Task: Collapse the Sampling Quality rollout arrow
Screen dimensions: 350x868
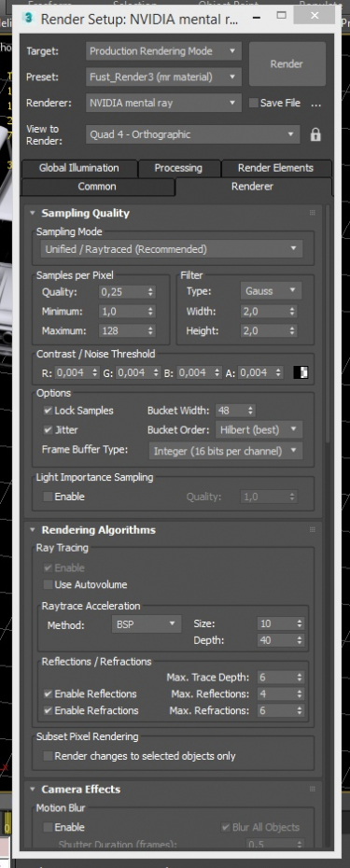Action: click(32, 213)
